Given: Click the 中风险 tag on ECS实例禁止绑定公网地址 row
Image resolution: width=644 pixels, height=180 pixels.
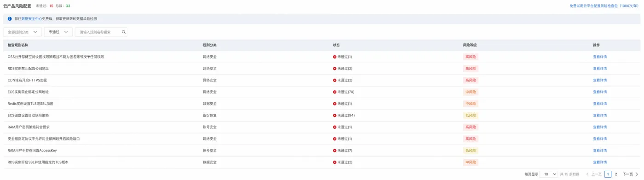Looking at the screenshot, I should coord(471,92).
